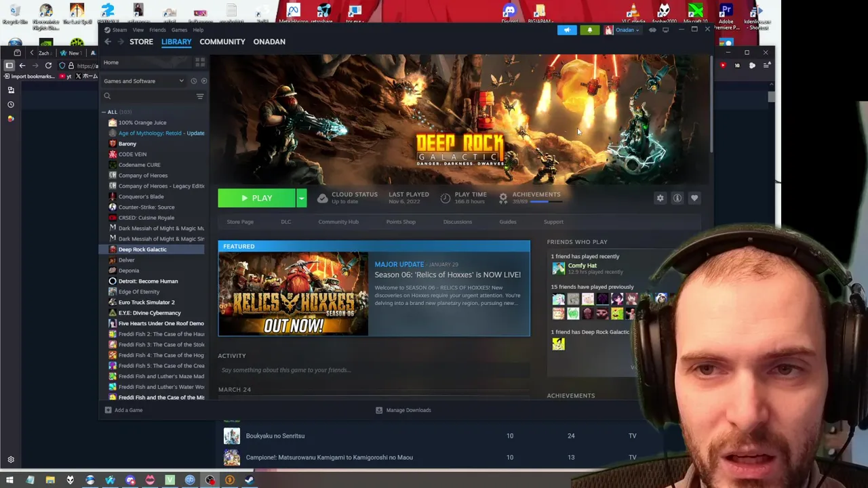Open the Windows Start button

pos(9,480)
